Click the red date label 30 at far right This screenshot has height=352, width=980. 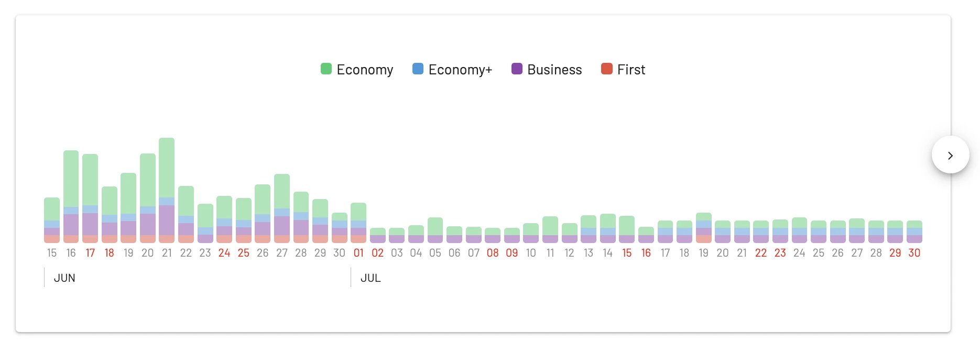[914, 253]
